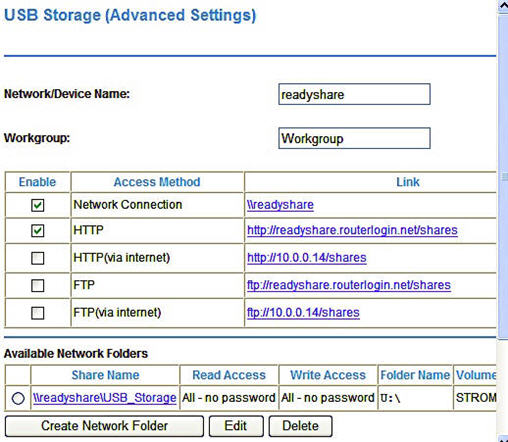The height and width of the screenshot is (442, 508).
Task: Click the scrollbar up arrow
Action: (503, 6)
